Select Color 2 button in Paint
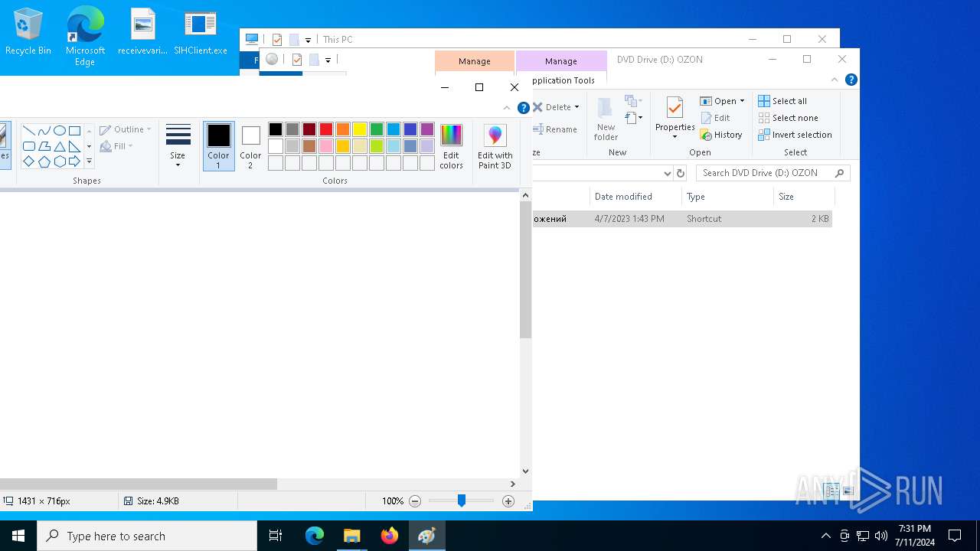 pyautogui.click(x=250, y=146)
